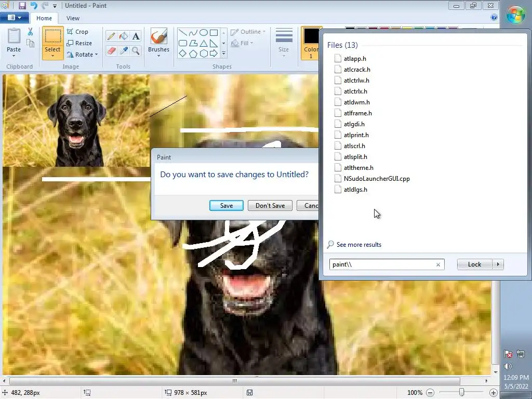
Task: Choose the Right triangle shape
Action: [214, 43]
